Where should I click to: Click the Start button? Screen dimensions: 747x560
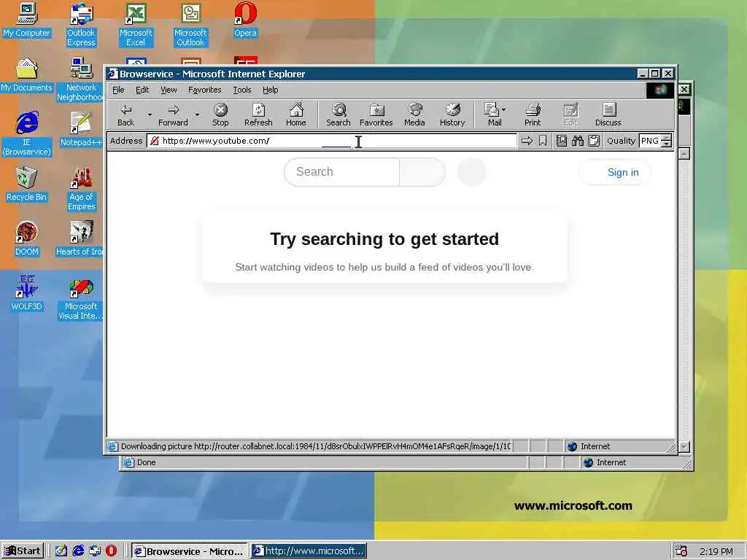pyautogui.click(x=23, y=551)
